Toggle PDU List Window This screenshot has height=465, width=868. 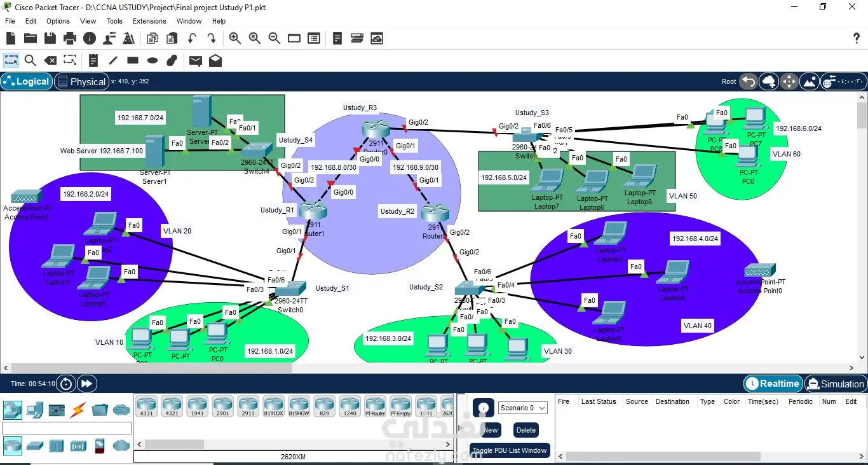click(x=510, y=450)
